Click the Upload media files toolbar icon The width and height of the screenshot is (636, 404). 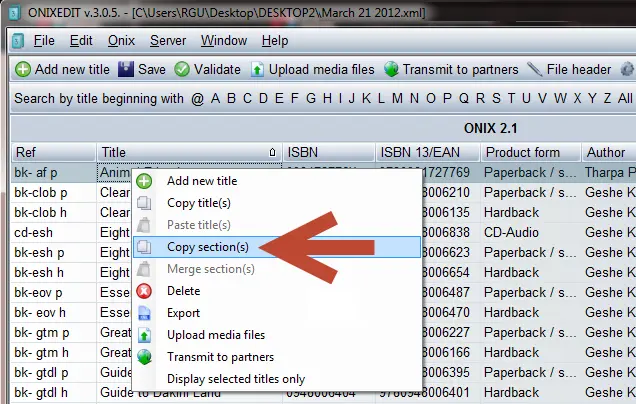[x=257, y=69]
